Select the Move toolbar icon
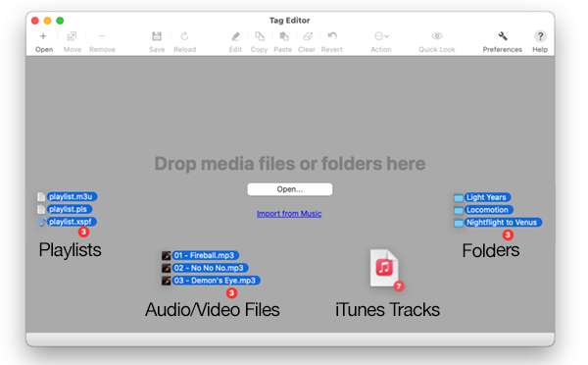Viewport: 588px width, 365px height. coord(72,36)
